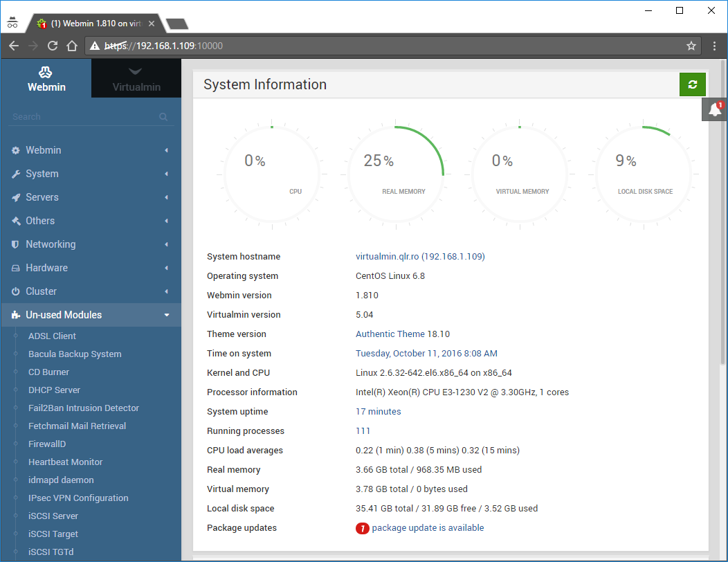Open the iSCSI Target module
This screenshot has height=562, width=728.
coord(53,534)
